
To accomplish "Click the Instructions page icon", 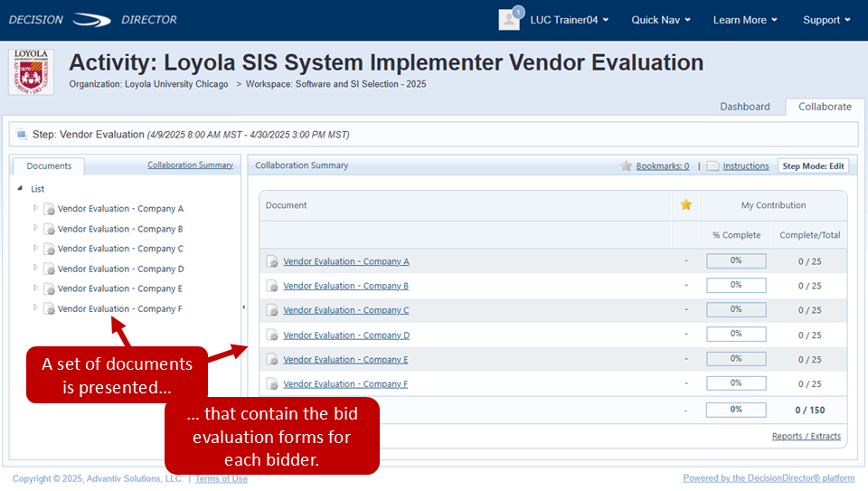I will click(713, 165).
